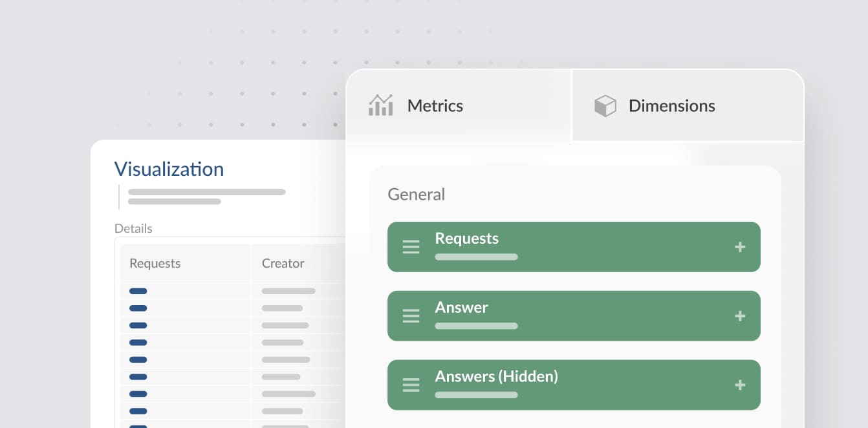
Task: Click the drag handle icon on Answer
Action: click(411, 316)
